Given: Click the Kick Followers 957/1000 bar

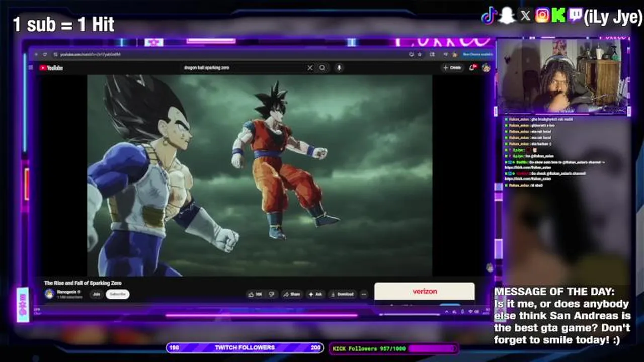Looking at the screenshot, I should (x=394, y=348).
